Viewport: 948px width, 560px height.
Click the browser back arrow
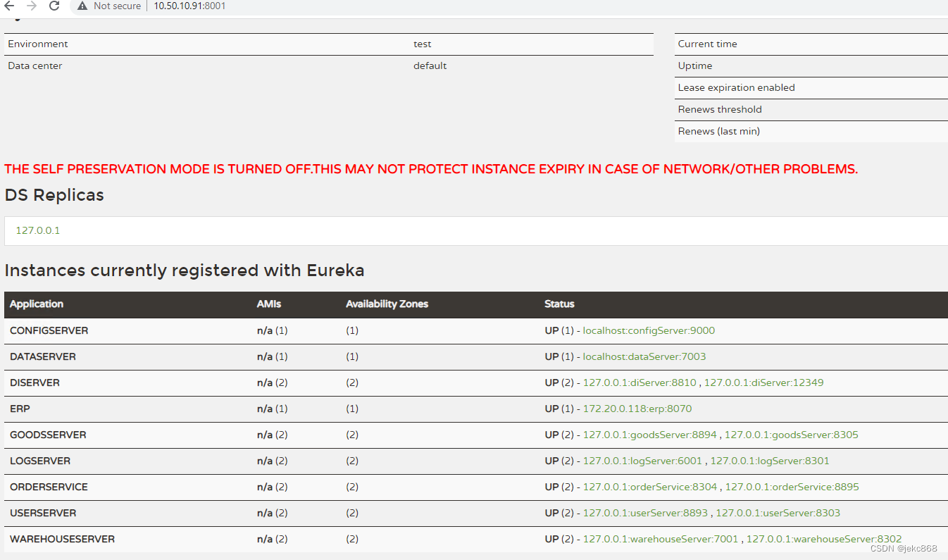pyautogui.click(x=9, y=6)
